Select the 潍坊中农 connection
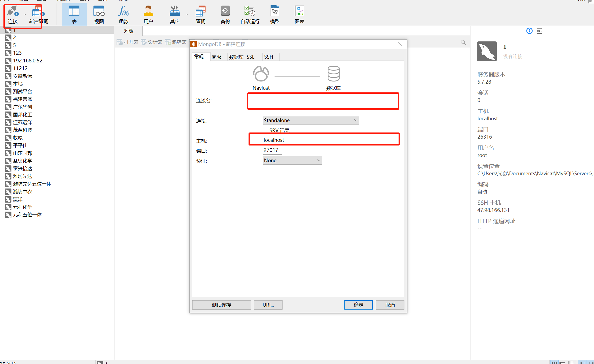 (57, 191)
